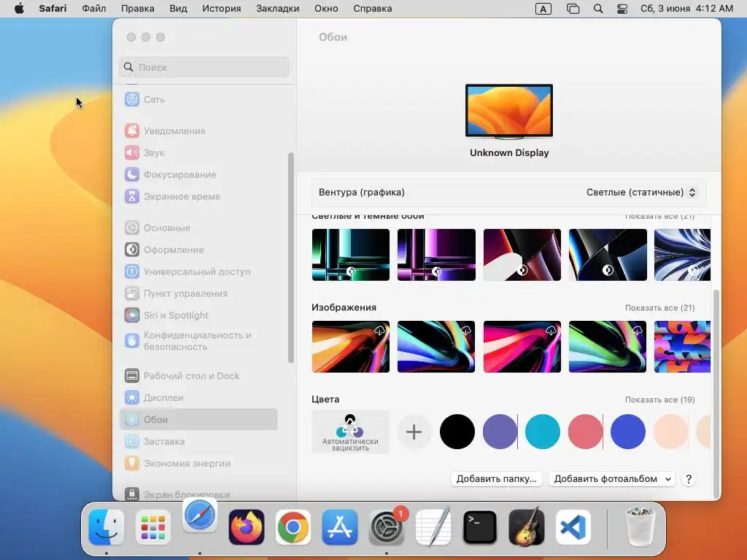This screenshot has width=747, height=560.
Task: Open the Apple menu
Action: 19,9
